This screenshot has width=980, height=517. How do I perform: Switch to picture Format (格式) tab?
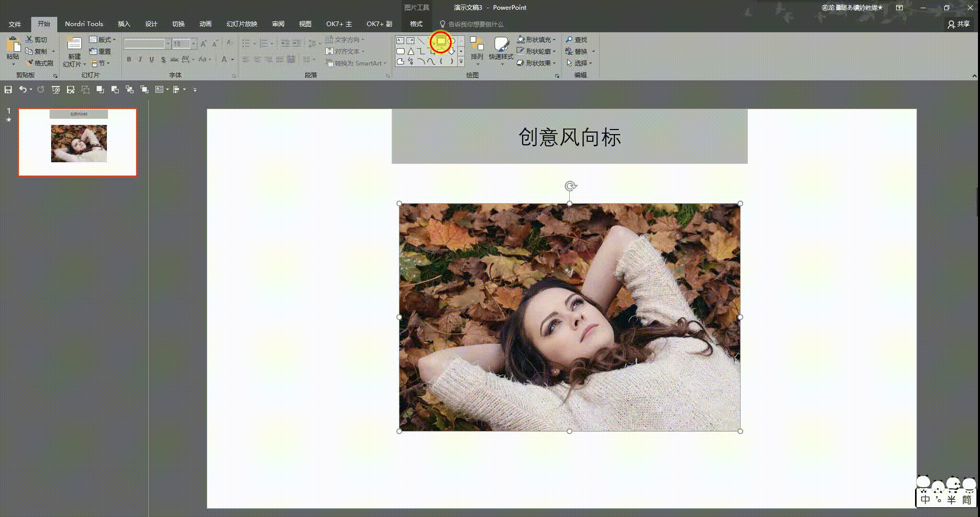tap(416, 24)
